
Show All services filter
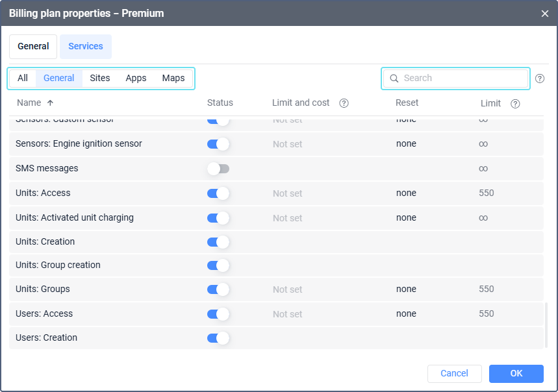pyautogui.click(x=23, y=79)
